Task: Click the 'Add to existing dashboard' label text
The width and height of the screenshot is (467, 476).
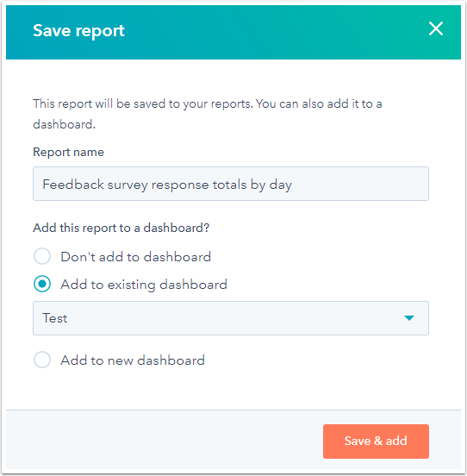Action: coord(144,285)
